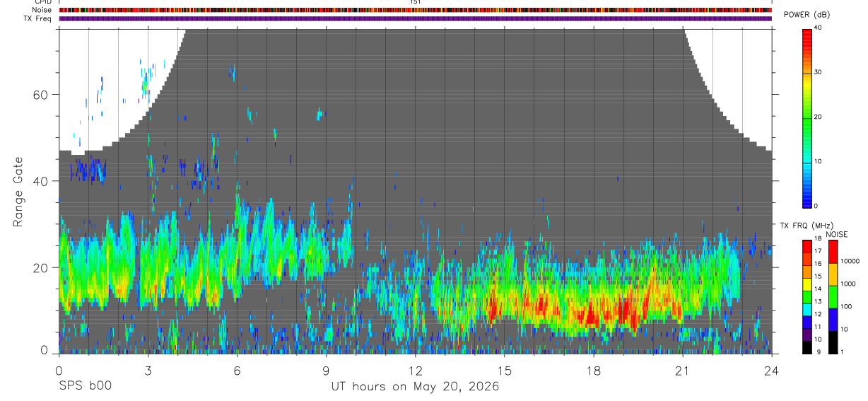This screenshot has height=401, width=868.
Task: Click the green 100 noise legend swatch
Action: (x=833, y=297)
